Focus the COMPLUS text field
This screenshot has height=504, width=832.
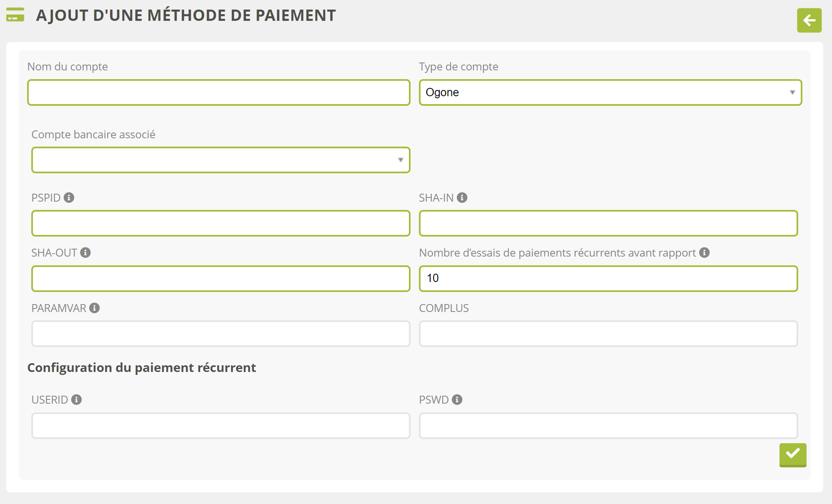pos(608,334)
